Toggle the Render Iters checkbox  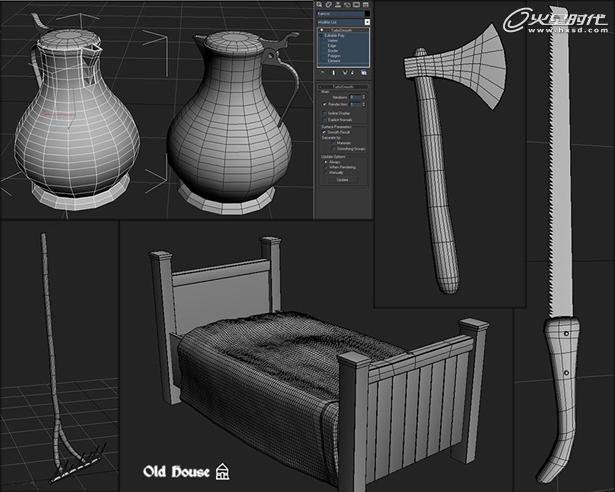(x=324, y=104)
